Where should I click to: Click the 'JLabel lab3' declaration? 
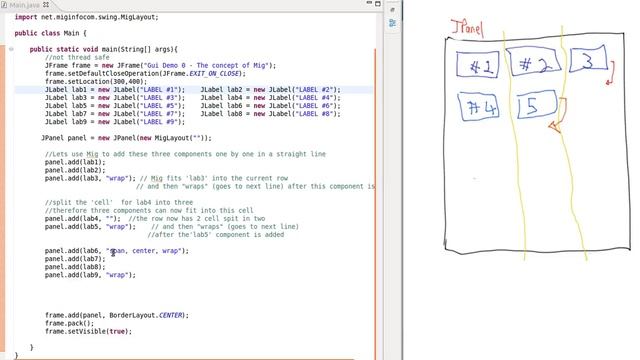115,98
